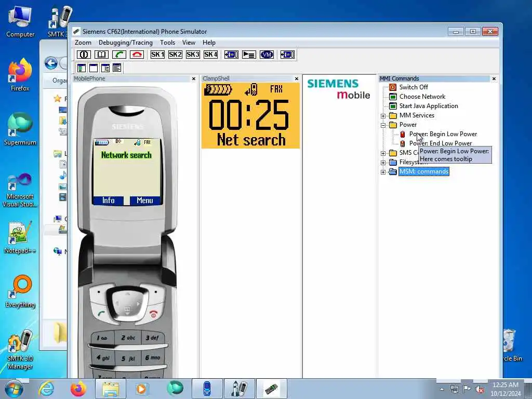Select the MM Services folder label
This screenshot has height=399, width=532.
pos(417,115)
